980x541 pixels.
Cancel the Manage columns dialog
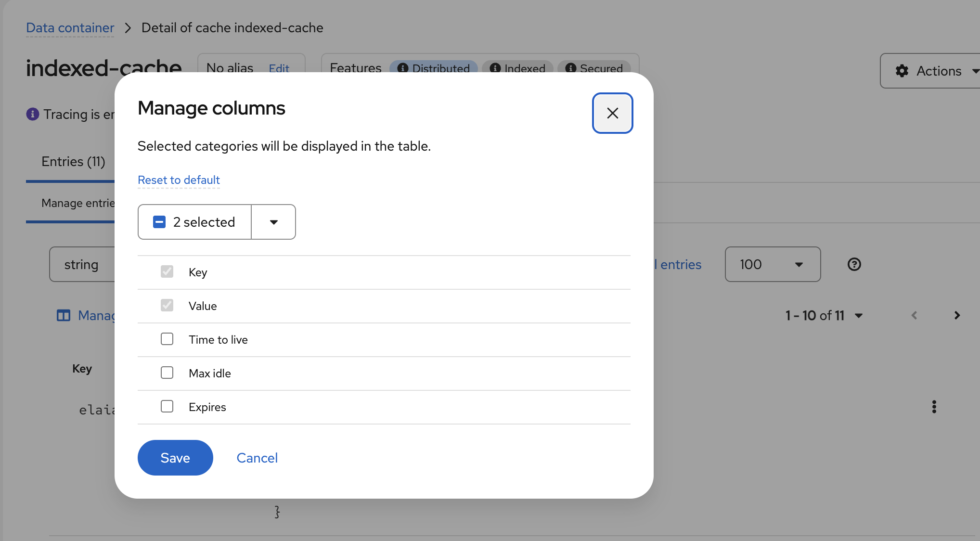[x=257, y=458]
